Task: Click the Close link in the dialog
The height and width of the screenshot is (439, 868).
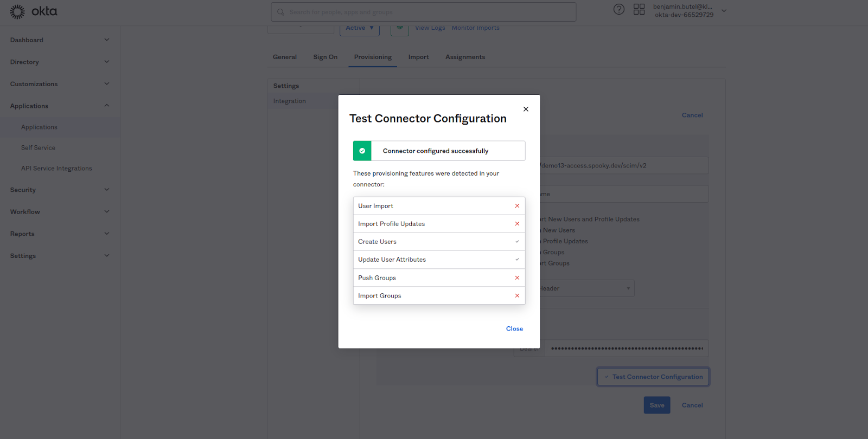Action: [514, 328]
